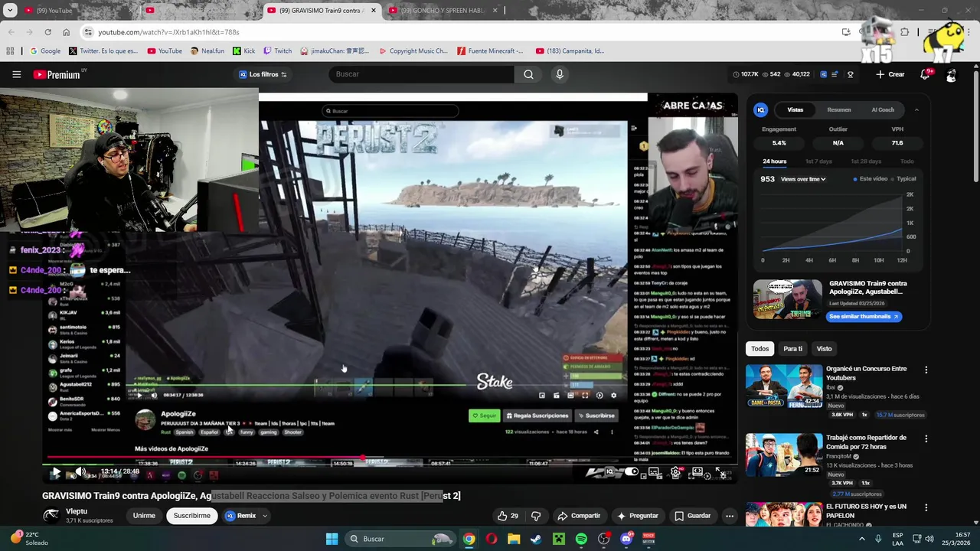
Task: Open options for 'Trabajé como Repartidor' video
Action: click(x=926, y=439)
